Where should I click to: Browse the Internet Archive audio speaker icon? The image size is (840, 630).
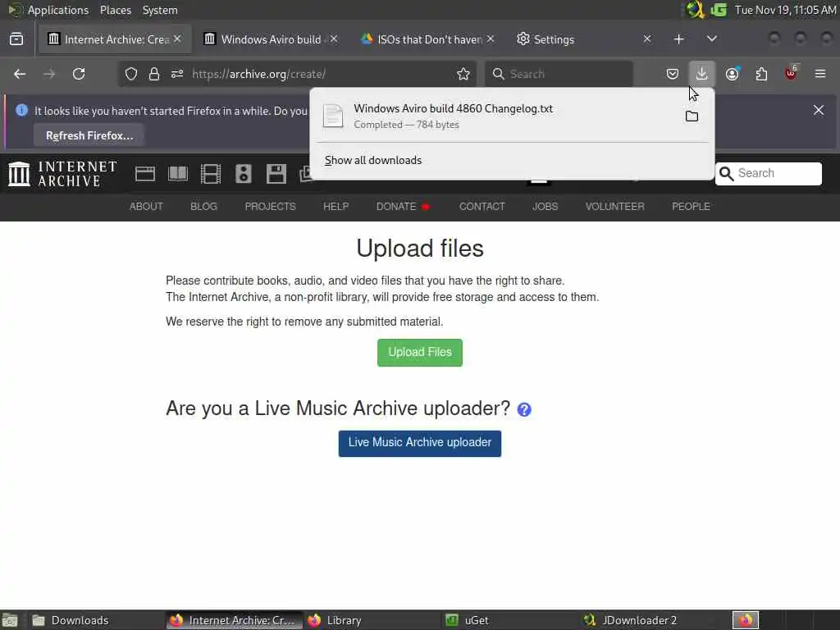click(243, 174)
